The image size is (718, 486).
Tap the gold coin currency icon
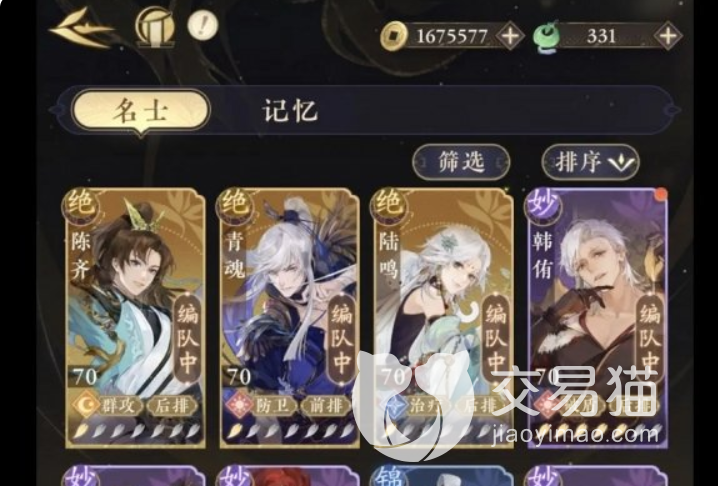393,36
